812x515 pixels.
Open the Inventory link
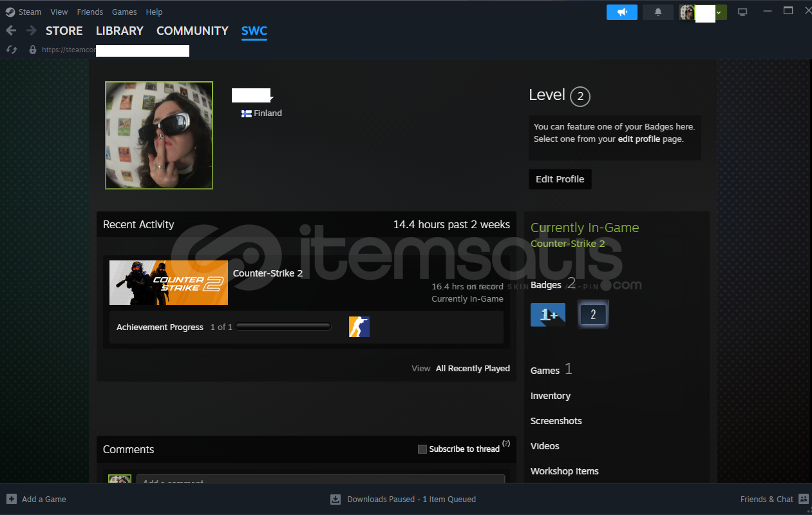(551, 396)
